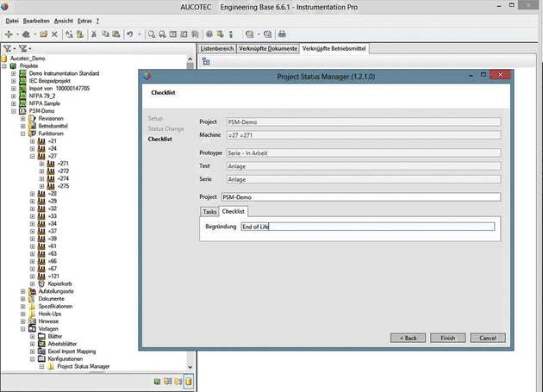Open dropdown next to first filter funnel
This screenshot has height=392, width=543.
point(14,49)
